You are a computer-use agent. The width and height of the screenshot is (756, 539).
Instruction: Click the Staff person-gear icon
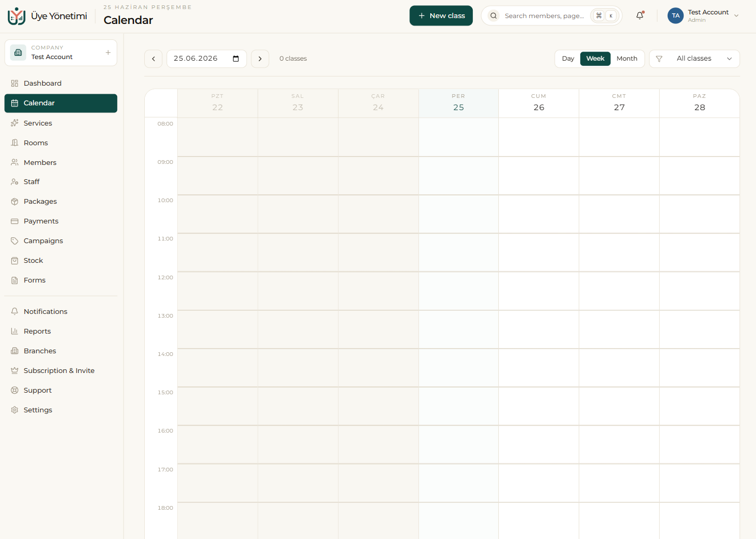[14, 182]
